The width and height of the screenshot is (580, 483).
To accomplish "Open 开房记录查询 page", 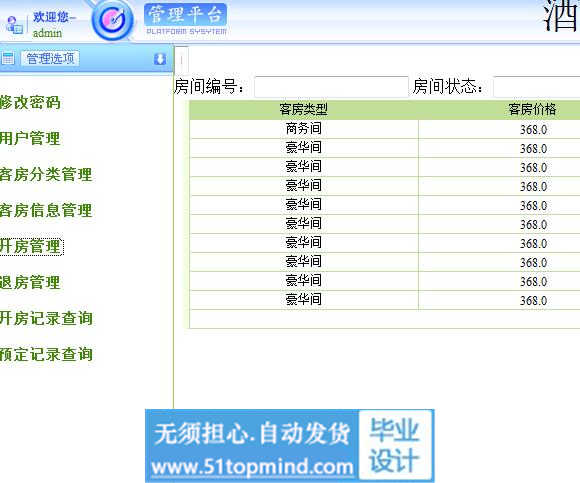I will pyautogui.click(x=46, y=318).
